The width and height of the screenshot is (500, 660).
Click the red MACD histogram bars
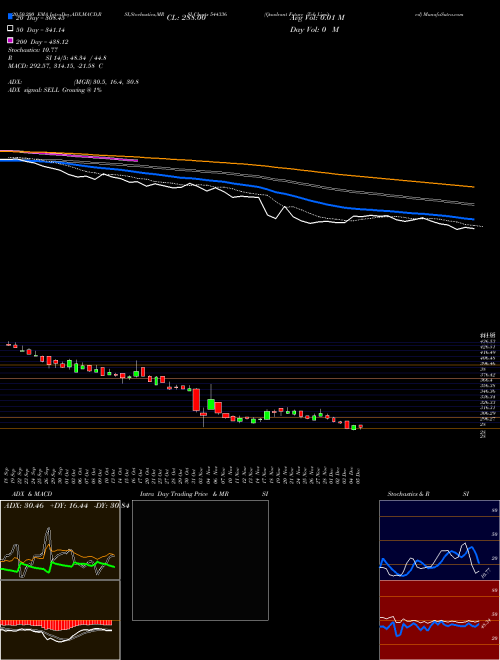pyautogui.click(x=56, y=623)
